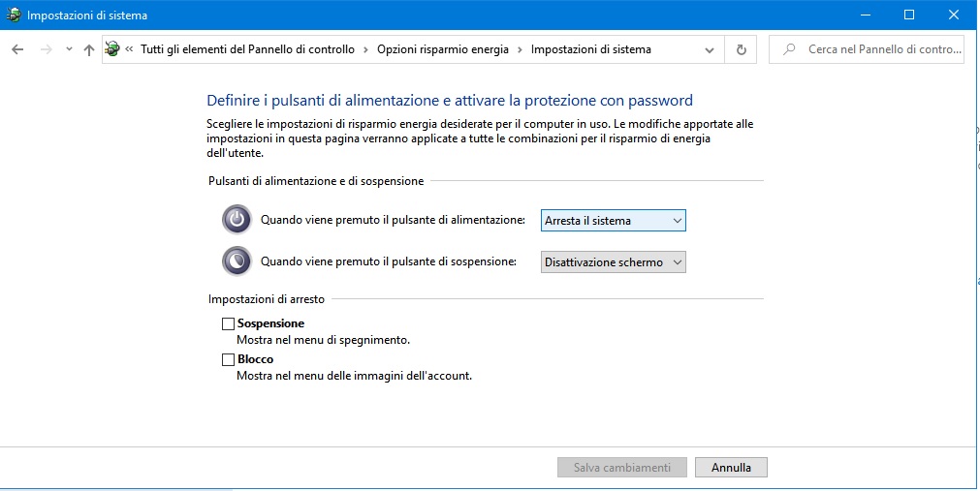Open Opzioni risparmio energia breadcrumb
This screenshot has height=491, width=980.
coord(442,49)
